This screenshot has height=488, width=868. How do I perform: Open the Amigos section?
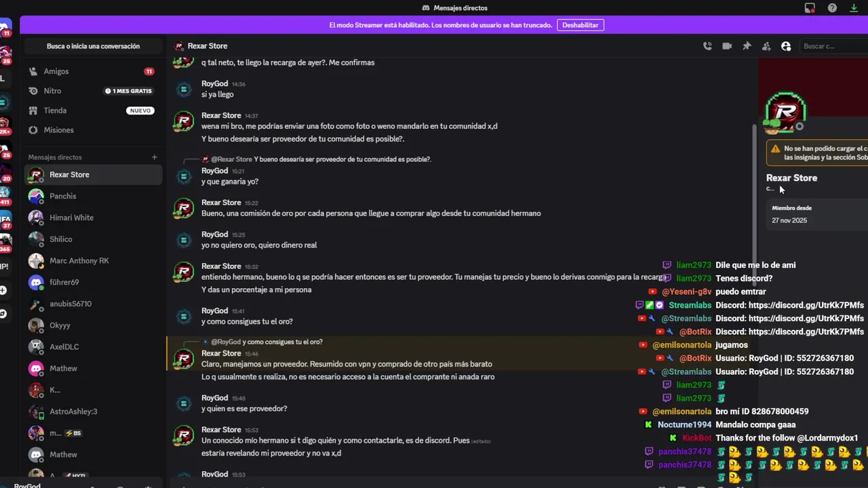pyautogui.click(x=56, y=71)
